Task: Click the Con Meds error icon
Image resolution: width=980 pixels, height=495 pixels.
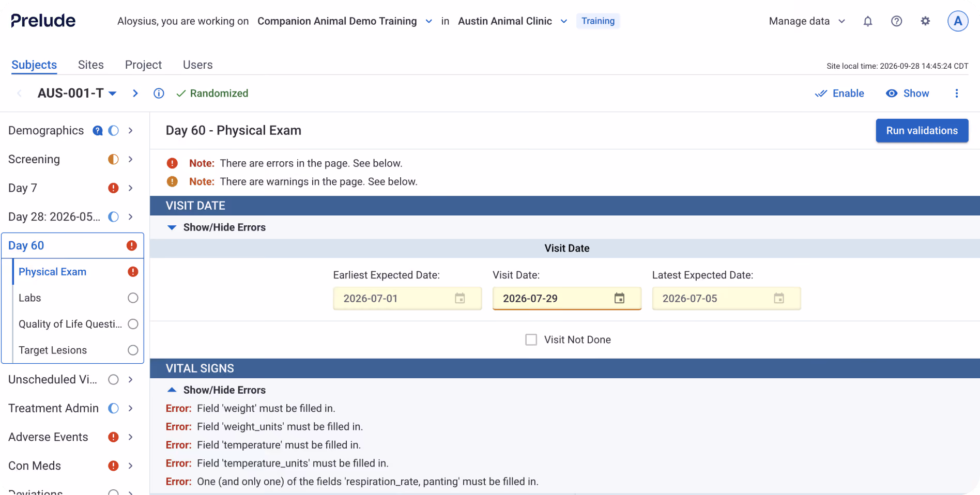Action: pyautogui.click(x=113, y=466)
